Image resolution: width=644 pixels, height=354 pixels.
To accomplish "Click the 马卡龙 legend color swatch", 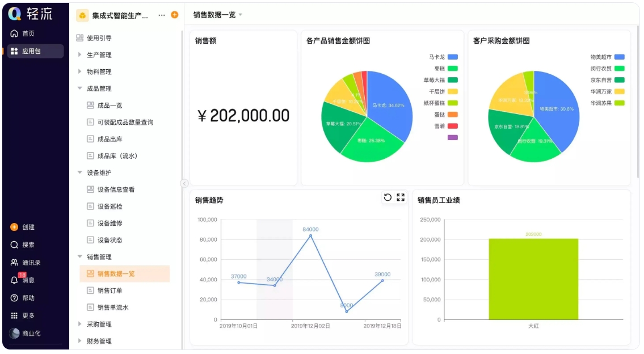I will point(452,57).
